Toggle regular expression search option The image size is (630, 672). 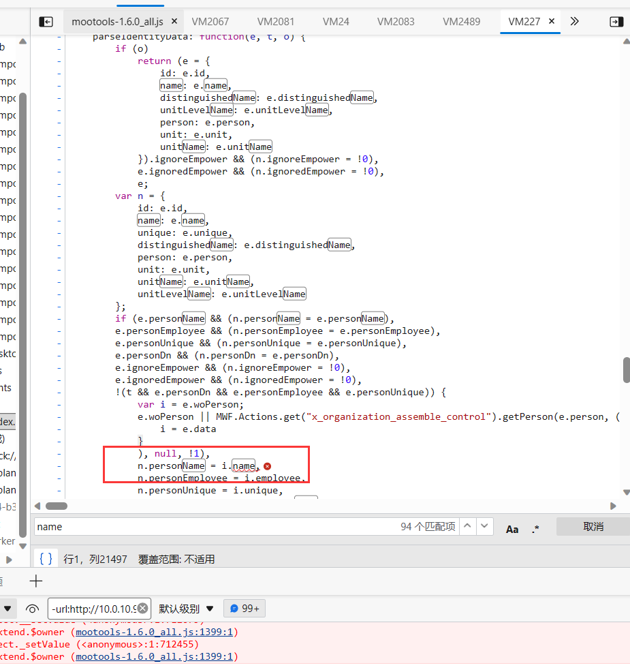coord(535,529)
